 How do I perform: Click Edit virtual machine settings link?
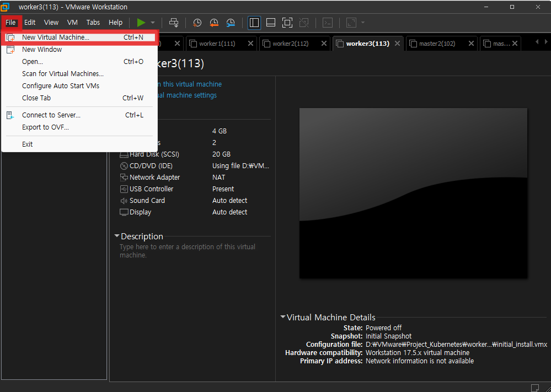tap(188, 95)
